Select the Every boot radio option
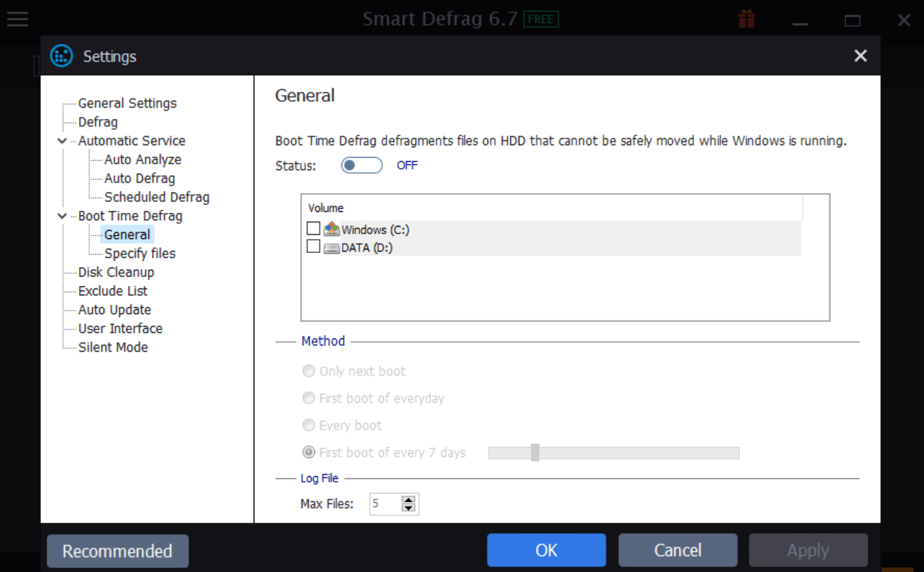The height and width of the screenshot is (572, 924). (x=308, y=425)
